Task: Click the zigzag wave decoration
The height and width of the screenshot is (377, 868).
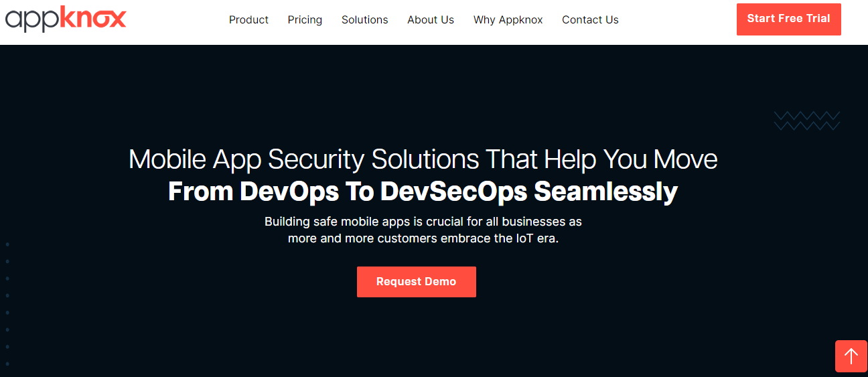Action: click(x=806, y=121)
